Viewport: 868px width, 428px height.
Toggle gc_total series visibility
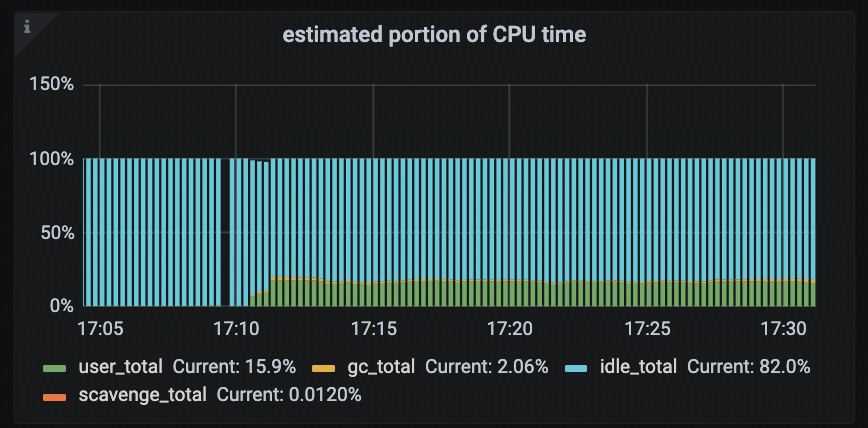tap(377, 367)
